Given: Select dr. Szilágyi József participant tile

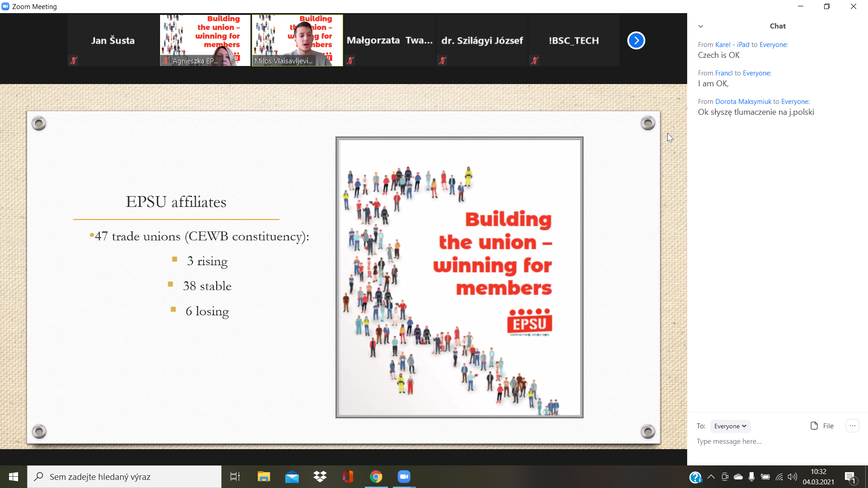Looking at the screenshot, I should [482, 40].
